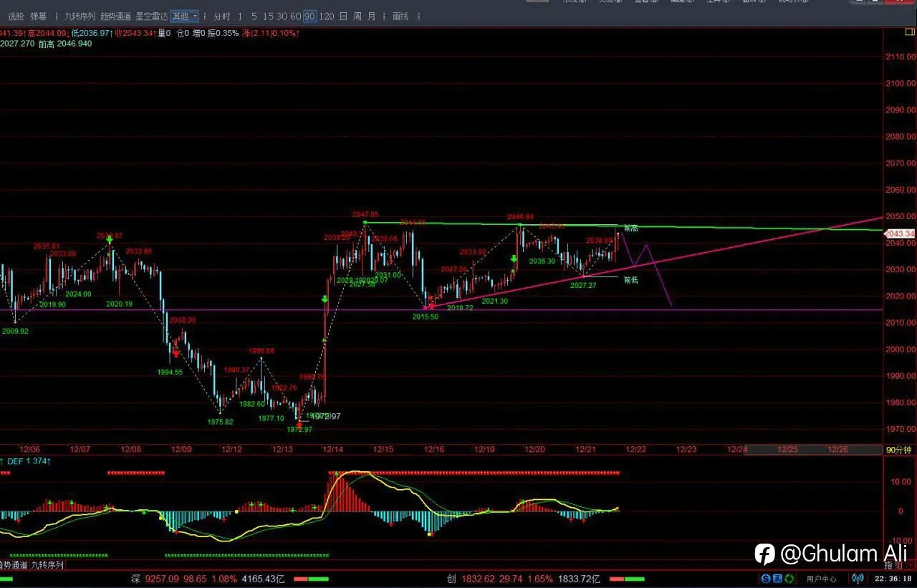
Task: Open the 弹幕 menu item
Action: click(39, 16)
